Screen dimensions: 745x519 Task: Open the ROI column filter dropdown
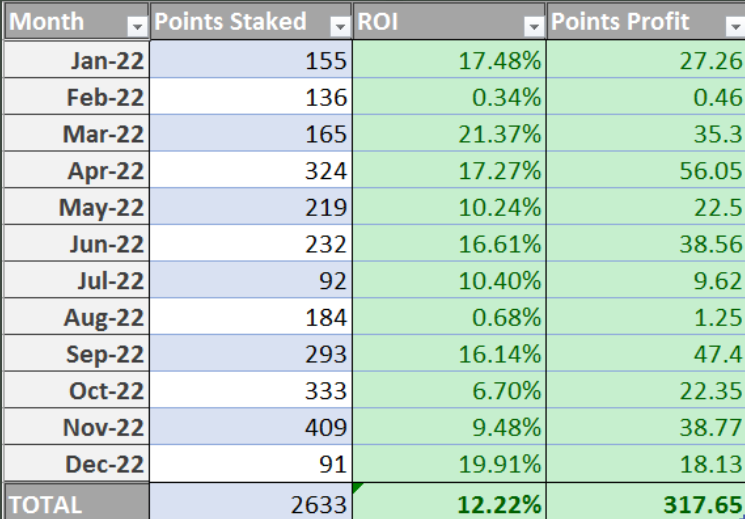[534, 27]
